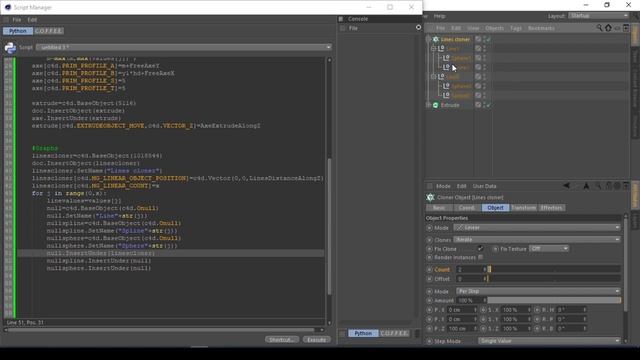Click the new panel icon in Object Manager toolbar

626,28
